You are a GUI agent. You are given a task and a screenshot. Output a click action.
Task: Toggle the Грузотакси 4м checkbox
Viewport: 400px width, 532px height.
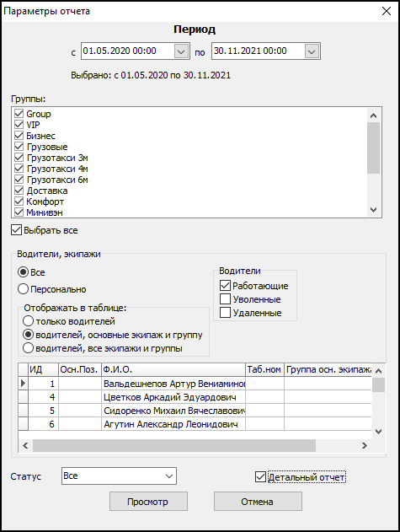pos(19,169)
